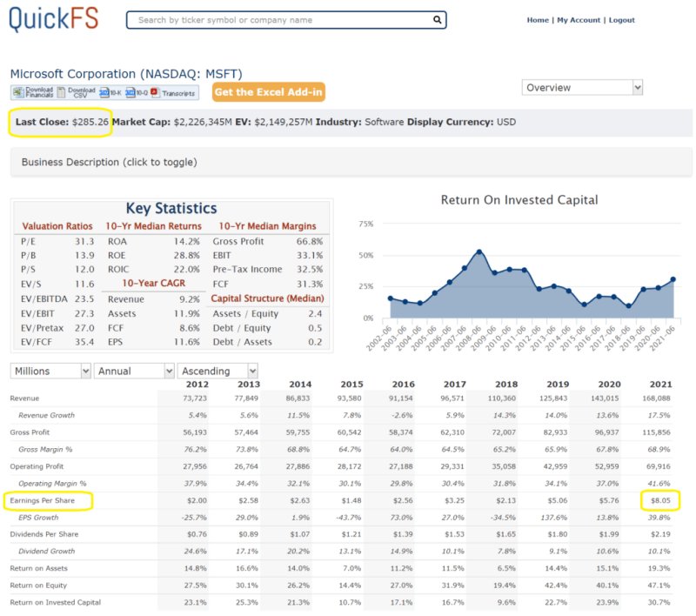Click the Market Cap $2,226,345M value

pyautogui.click(x=203, y=122)
